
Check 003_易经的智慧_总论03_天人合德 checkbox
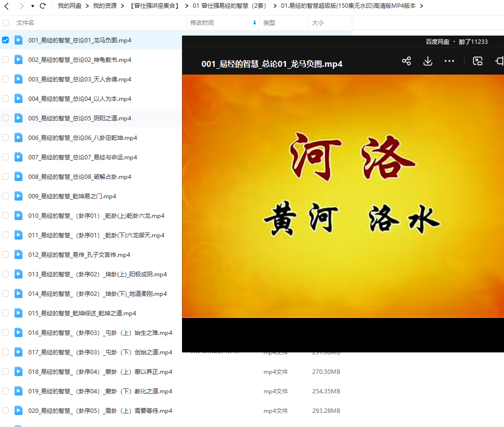tap(5, 79)
